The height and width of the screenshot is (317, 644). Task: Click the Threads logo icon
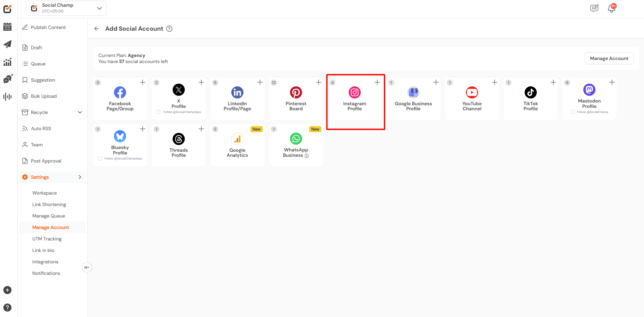[179, 139]
